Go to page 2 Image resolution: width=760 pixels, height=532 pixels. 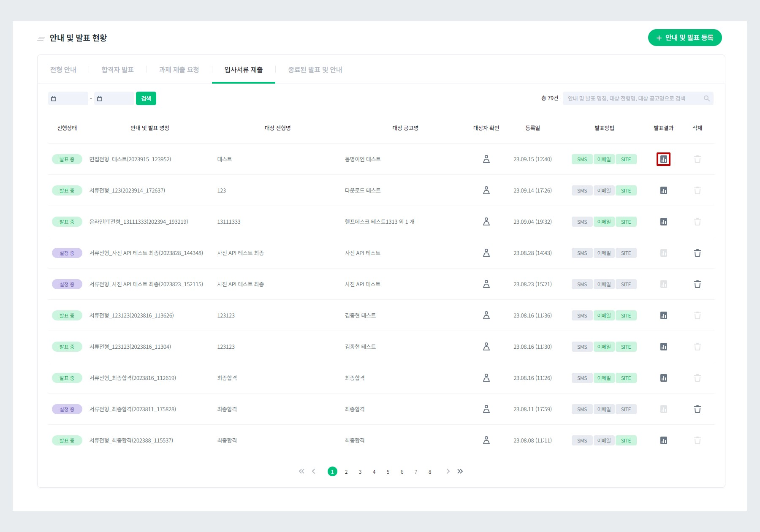coord(346,472)
